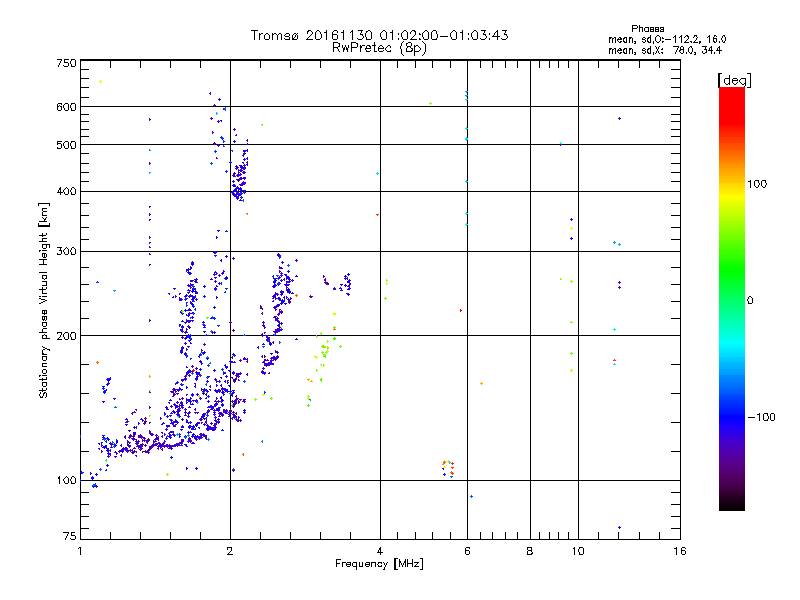800x600 pixels.
Task: Click the x-axis tick label '16'
Action: (680, 551)
